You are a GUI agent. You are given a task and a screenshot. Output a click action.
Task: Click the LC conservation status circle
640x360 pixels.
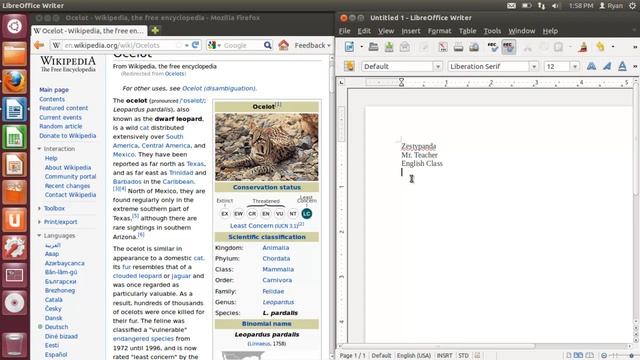(x=307, y=213)
